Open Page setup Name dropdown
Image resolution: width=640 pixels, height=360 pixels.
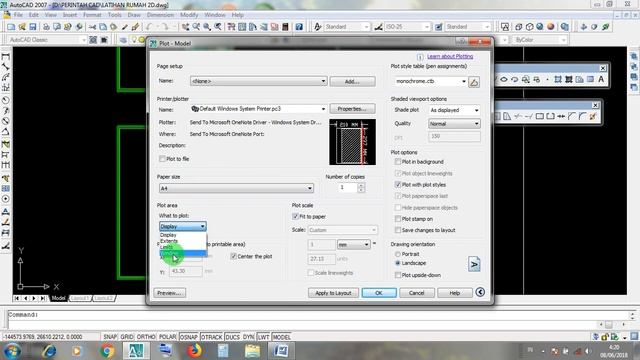coord(258,81)
